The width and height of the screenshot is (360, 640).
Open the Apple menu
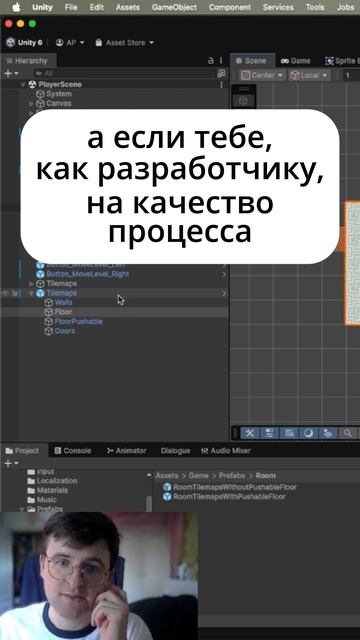tap(16, 7)
